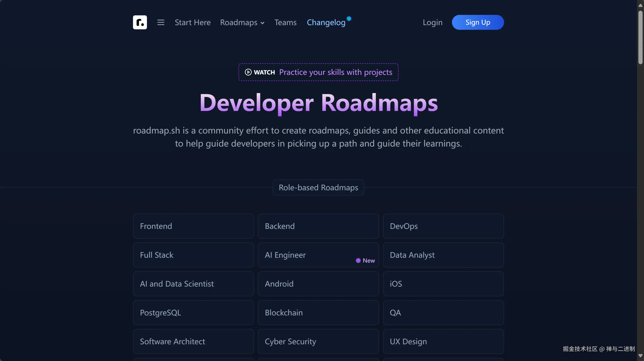Image resolution: width=644 pixels, height=361 pixels.
Task: Open the Start Here menu item
Action: [x=193, y=22]
